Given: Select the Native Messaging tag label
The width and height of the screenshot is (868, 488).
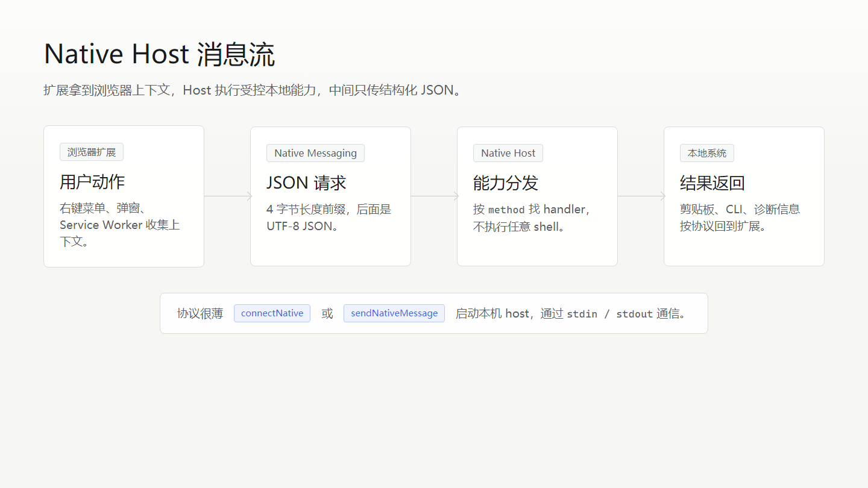Looking at the screenshot, I should (315, 153).
